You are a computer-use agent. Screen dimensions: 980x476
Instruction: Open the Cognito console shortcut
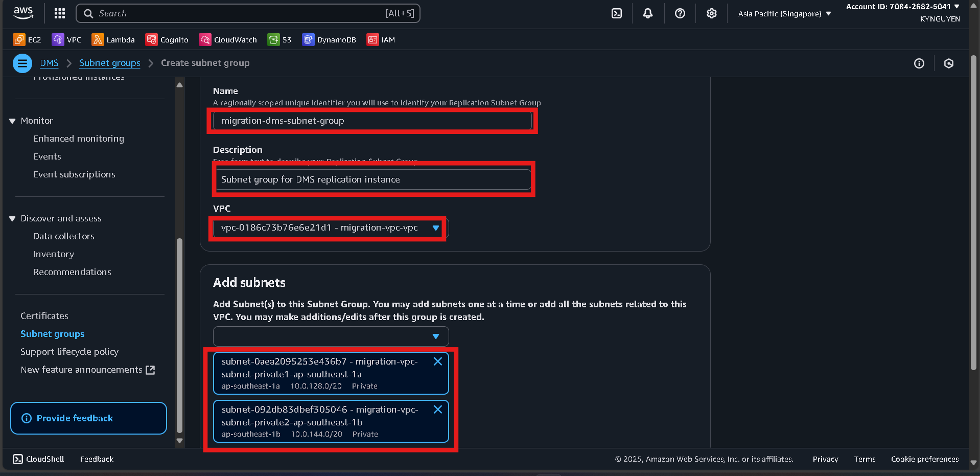tap(167, 39)
